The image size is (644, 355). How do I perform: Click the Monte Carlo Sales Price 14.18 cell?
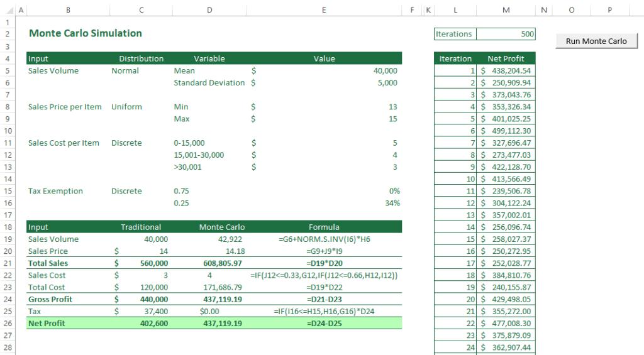click(x=209, y=251)
